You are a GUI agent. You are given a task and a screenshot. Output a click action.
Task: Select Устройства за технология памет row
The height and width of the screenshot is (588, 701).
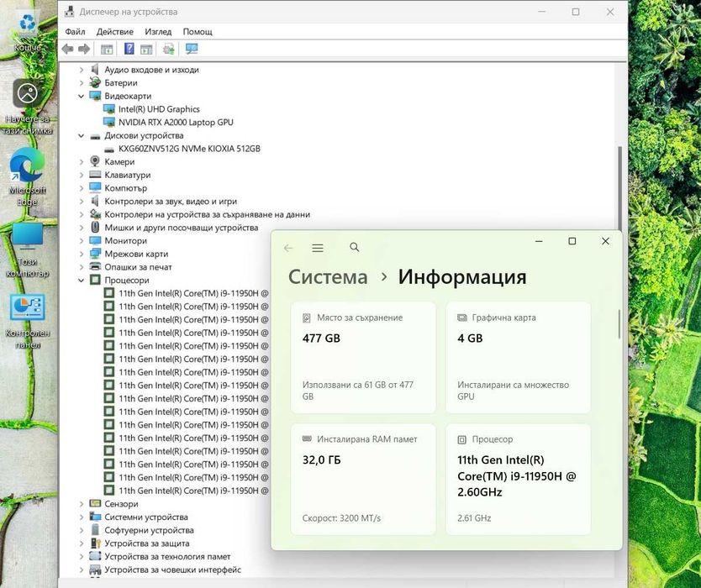(x=167, y=557)
